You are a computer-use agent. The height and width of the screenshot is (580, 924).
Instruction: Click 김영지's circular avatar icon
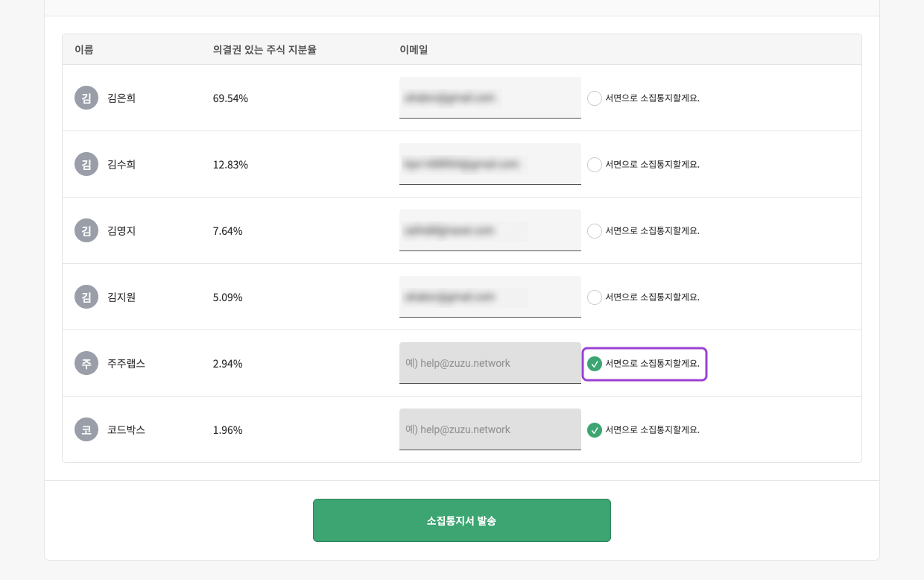click(86, 230)
